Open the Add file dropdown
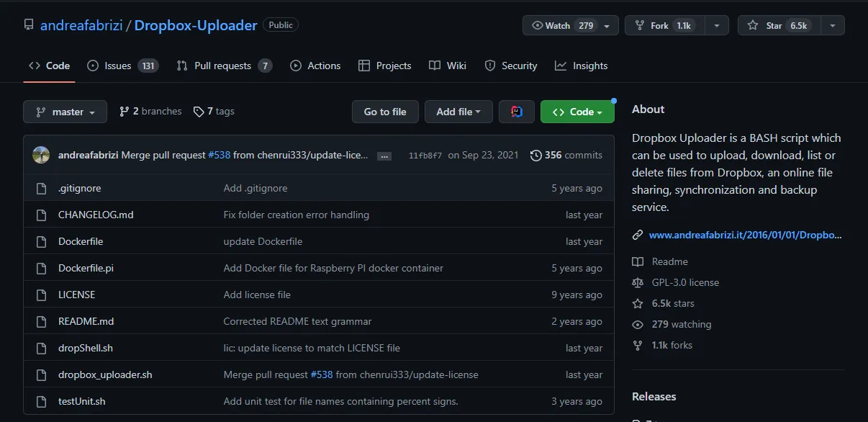Image resolution: width=868 pixels, height=422 pixels. point(458,112)
